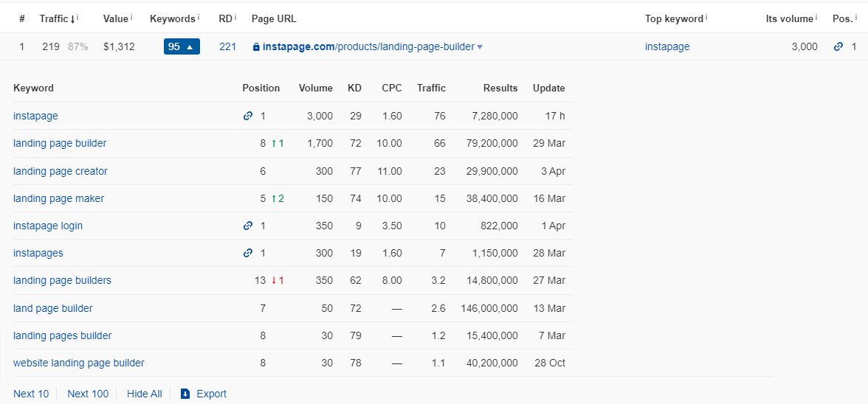
Task: Click the info icon next to Traffic header
Action: click(77, 18)
